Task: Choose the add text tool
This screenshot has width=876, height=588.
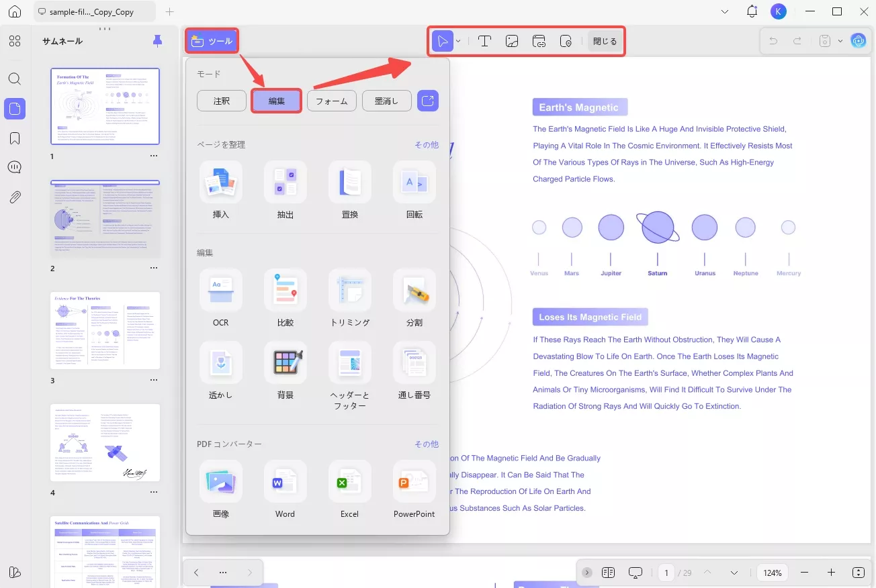Action: click(x=484, y=41)
